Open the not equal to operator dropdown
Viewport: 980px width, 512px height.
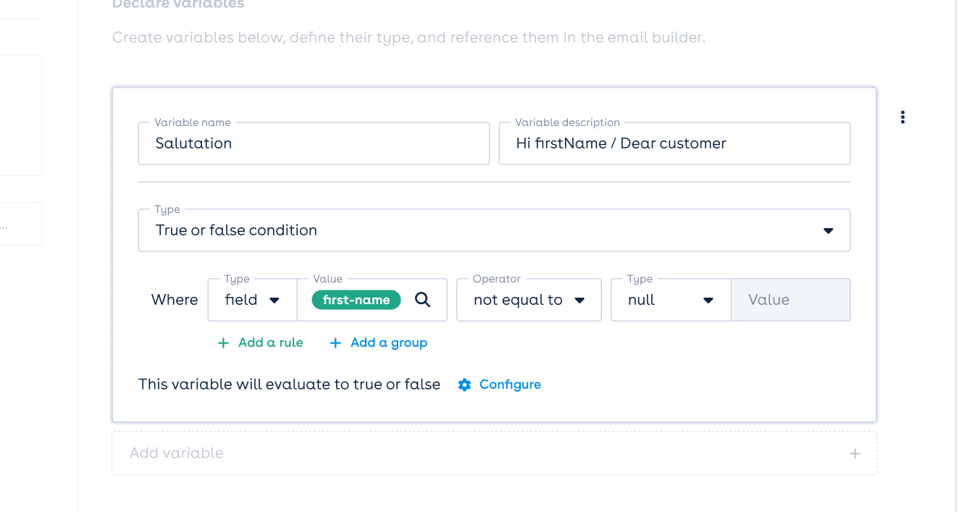(529, 300)
